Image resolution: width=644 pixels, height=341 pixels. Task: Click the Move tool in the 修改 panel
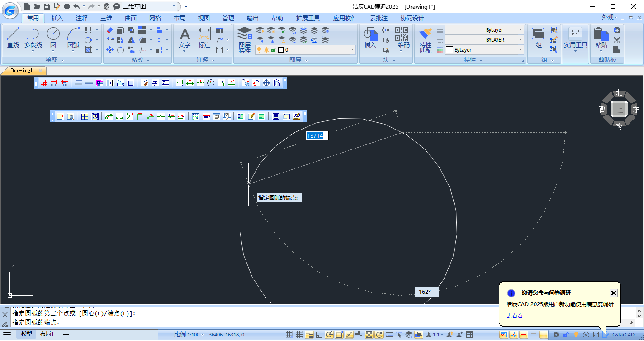[x=110, y=50]
